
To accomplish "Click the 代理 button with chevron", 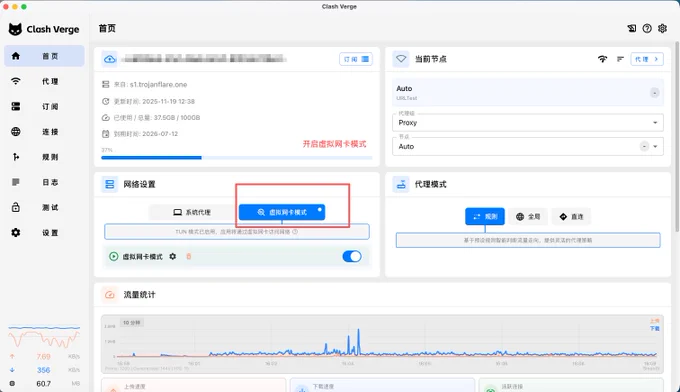I will tap(647, 59).
